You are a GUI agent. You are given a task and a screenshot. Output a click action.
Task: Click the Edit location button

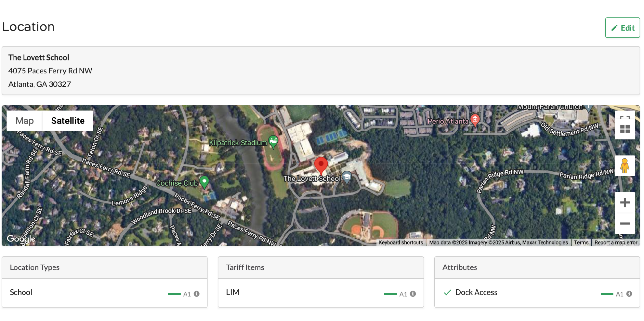pyautogui.click(x=622, y=28)
